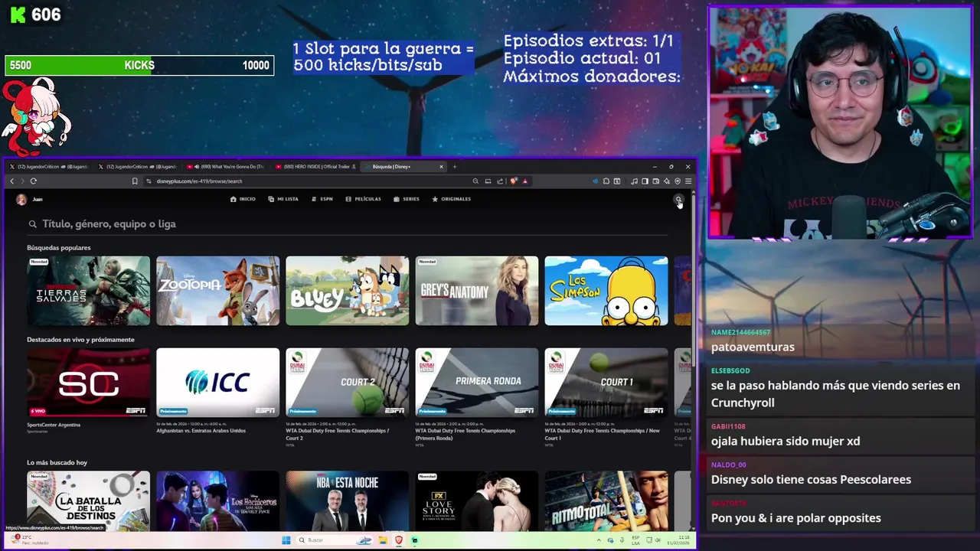Viewport: 980px width, 551px height.
Task: Reload the Disney+ page
Action: pyautogui.click(x=34, y=181)
